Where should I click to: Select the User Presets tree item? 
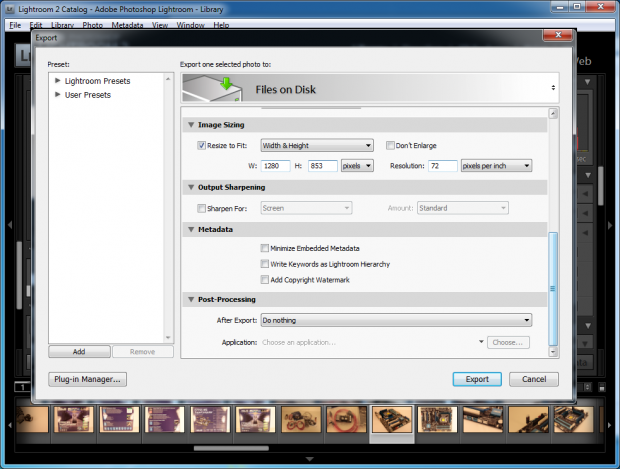[x=88, y=95]
